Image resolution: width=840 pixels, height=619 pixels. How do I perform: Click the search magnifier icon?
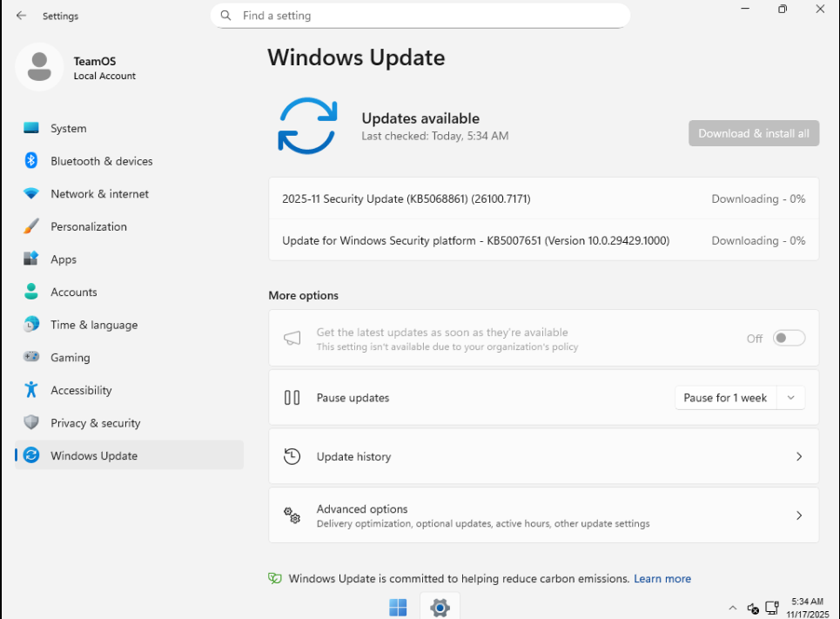[x=226, y=16]
